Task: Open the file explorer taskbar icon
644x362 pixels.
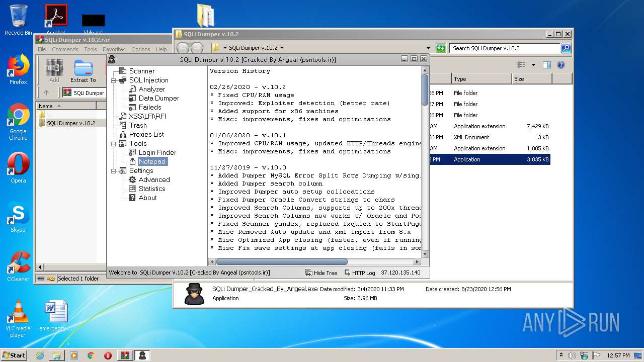Action: (57, 355)
